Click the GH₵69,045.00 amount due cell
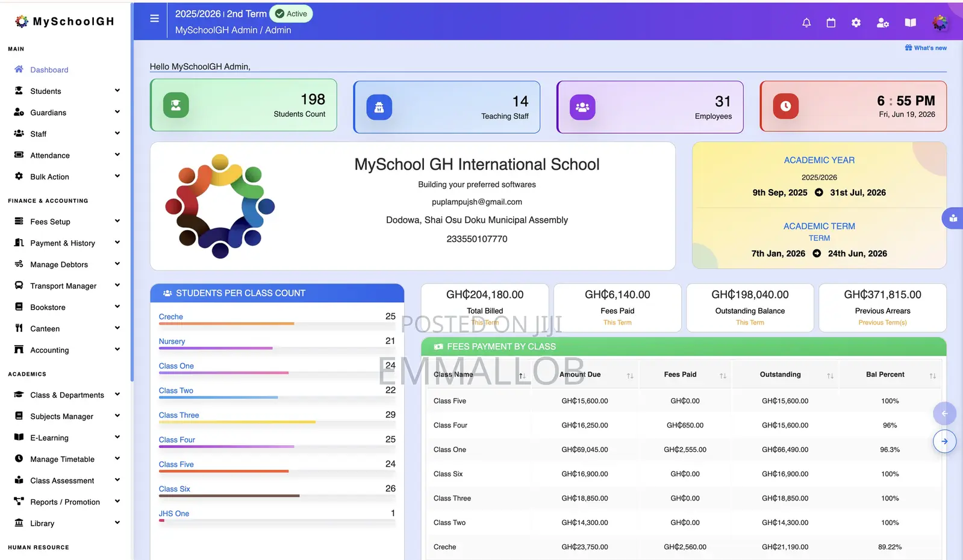 point(585,450)
